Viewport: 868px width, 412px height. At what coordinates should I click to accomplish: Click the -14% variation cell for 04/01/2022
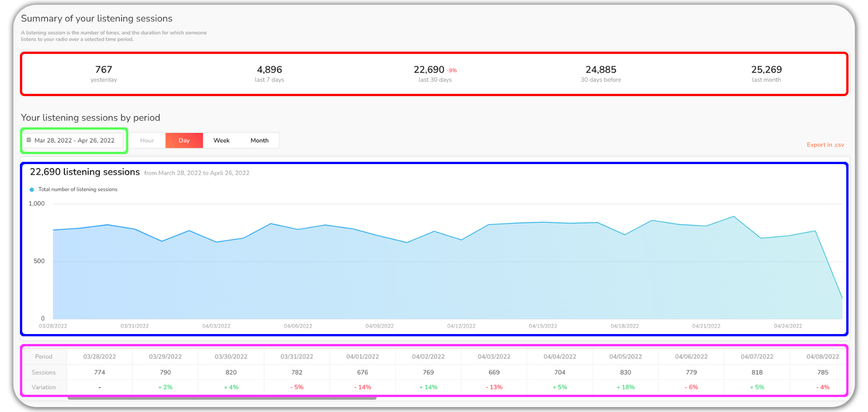pyautogui.click(x=363, y=387)
